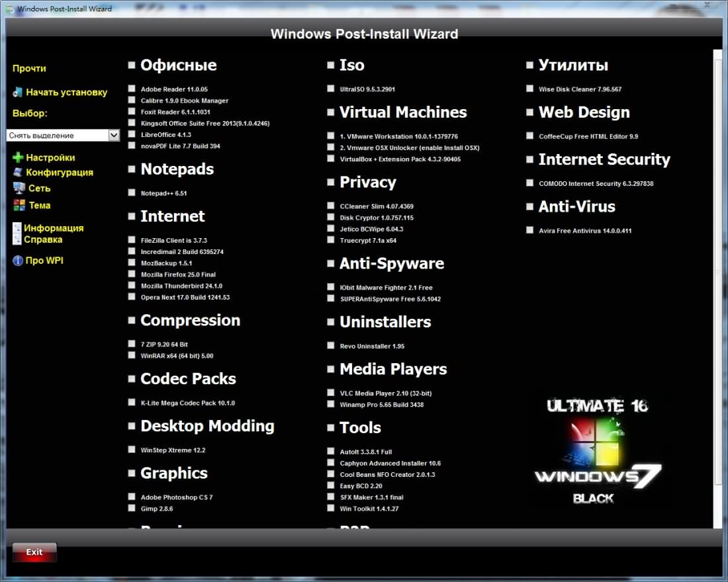Check 1. VMware Workstation 10.0.1-1379776
The height and width of the screenshot is (582, 728).
[330, 136]
